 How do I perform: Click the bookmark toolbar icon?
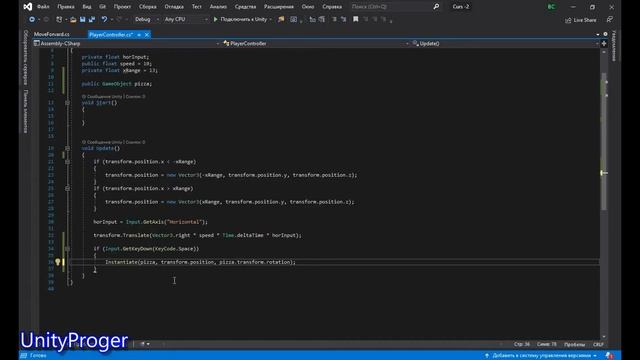[356, 19]
